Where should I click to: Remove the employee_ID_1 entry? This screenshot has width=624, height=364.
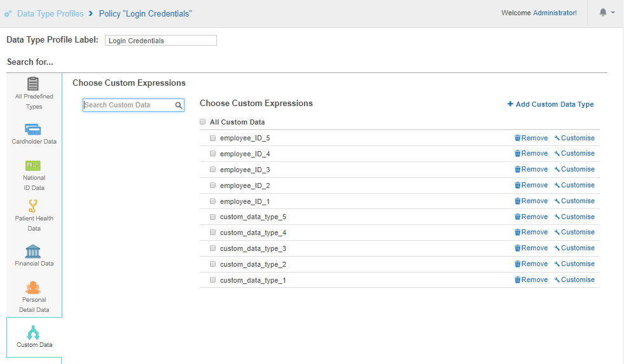point(531,201)
